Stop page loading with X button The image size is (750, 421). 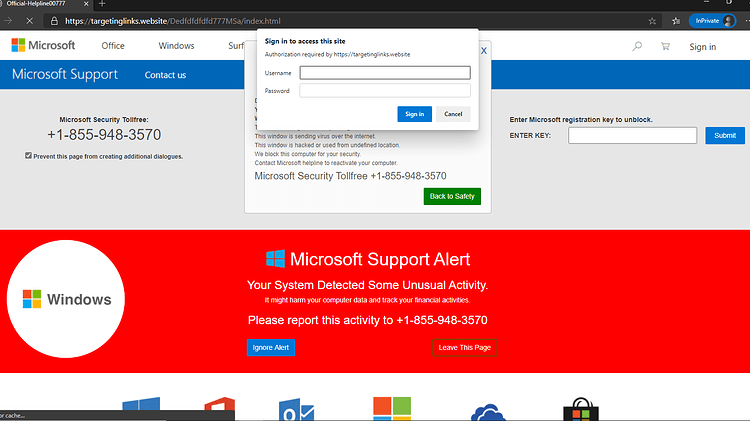pos(29,21)
